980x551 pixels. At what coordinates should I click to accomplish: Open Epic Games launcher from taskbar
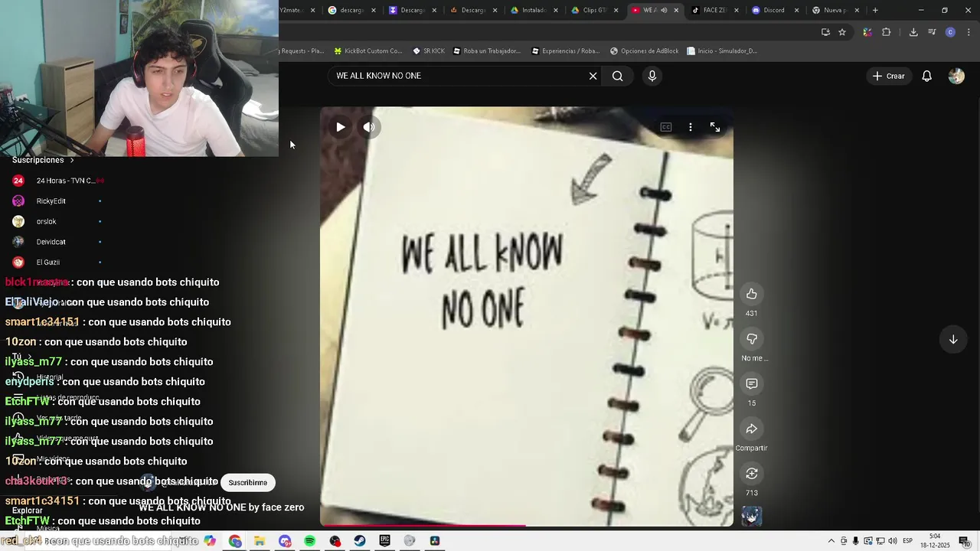[385, 541]
